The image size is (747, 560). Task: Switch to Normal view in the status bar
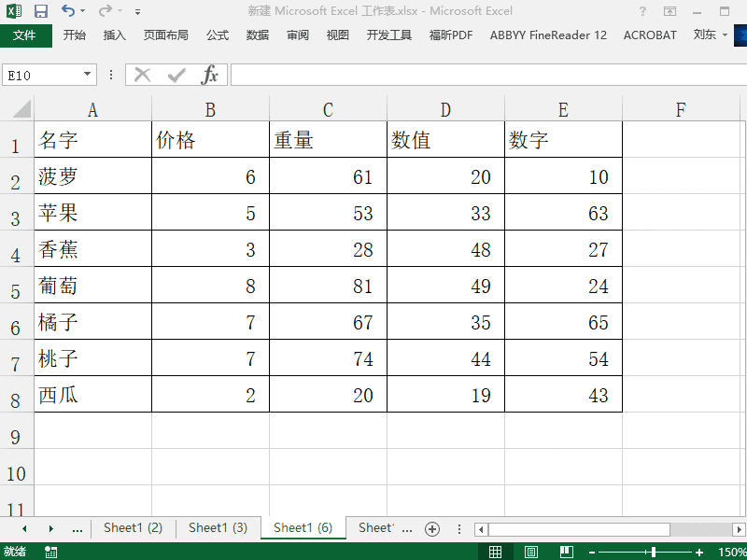pyautogui.click(x=498, y=551)
